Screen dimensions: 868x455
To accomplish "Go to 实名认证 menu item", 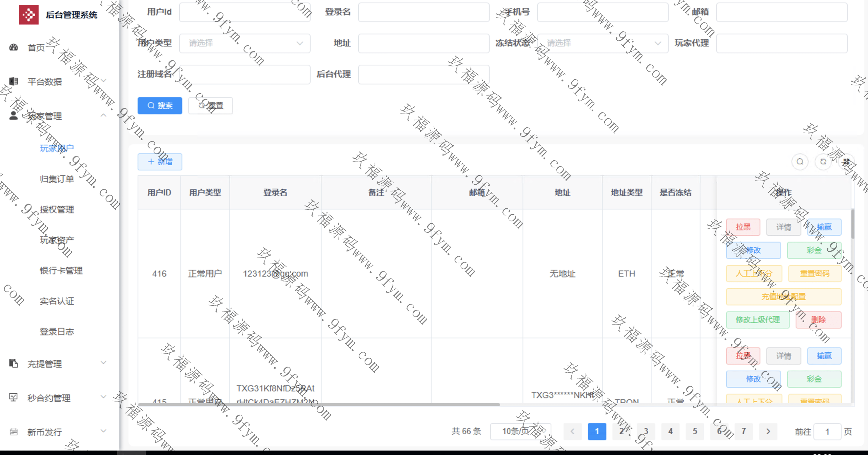I will 57,301.
